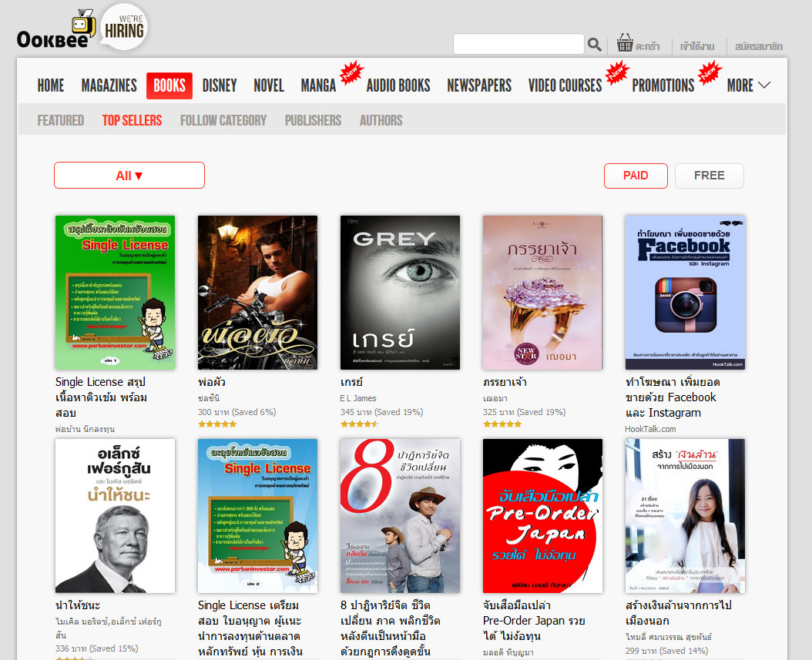
Task: Click the price text 299 บาท (Saved 14%)
Action: 666,652
